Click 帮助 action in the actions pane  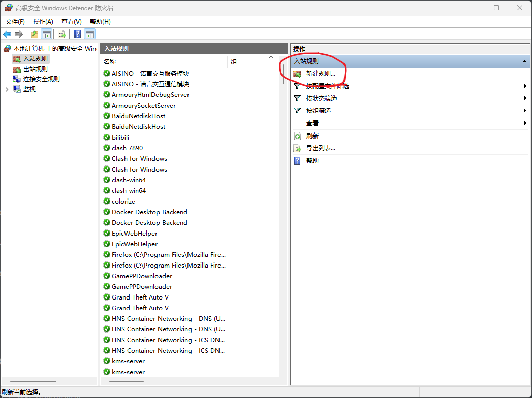(312, 161)
